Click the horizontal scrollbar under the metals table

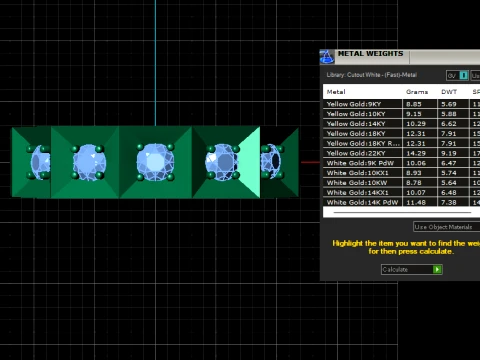402,212
